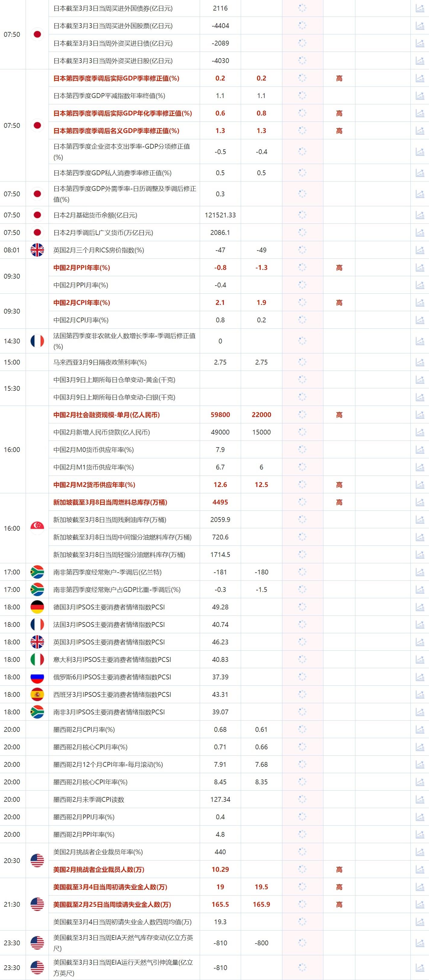Click the Japan flag beside 日本2月基础货币余额
This screenshot has width=429, height=980.
click(37, 215)
